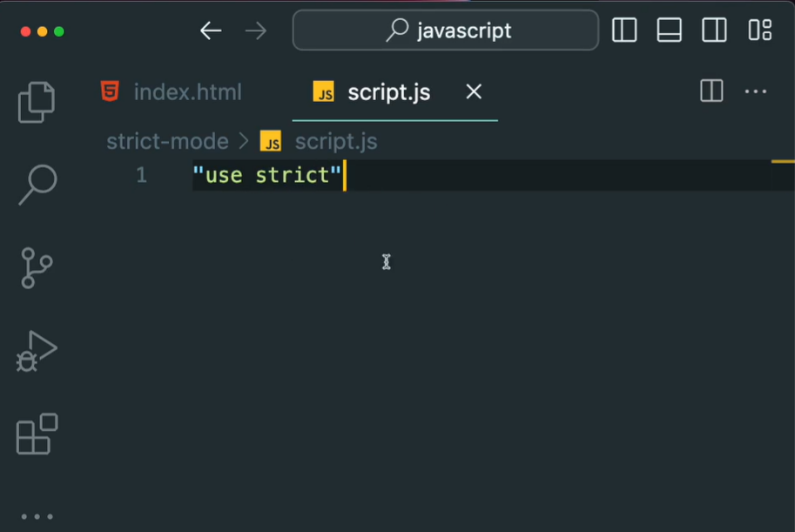795x532 pixels.
Task: Go back using the left arrow
Action: coord(211,30)
